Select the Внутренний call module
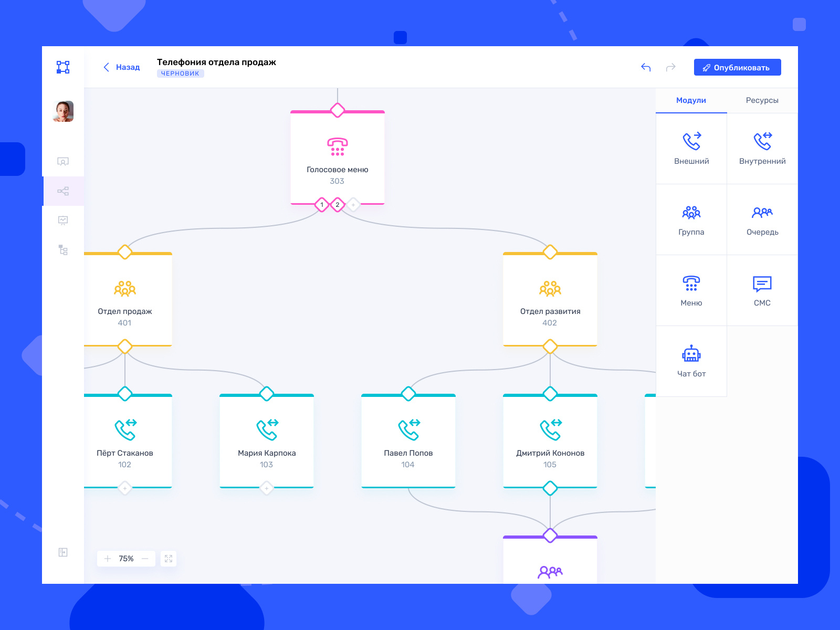The width and height of the screenshot is (840, 630). 762,149
